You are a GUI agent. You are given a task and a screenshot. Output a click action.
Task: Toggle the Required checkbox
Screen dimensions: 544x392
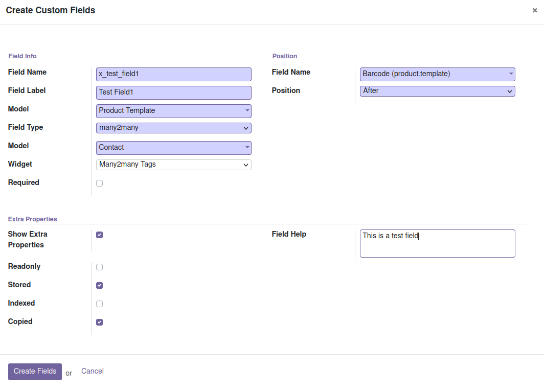[x=100, y=183]
